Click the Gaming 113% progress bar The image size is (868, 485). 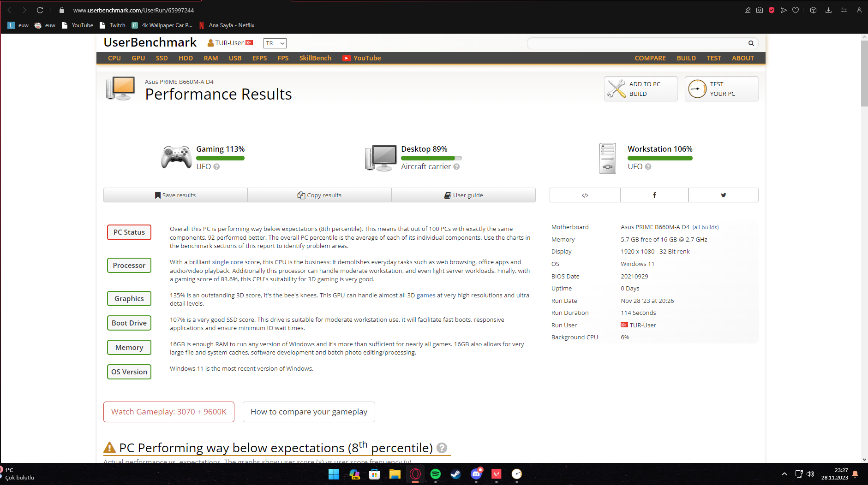click(x=220, y=158)
